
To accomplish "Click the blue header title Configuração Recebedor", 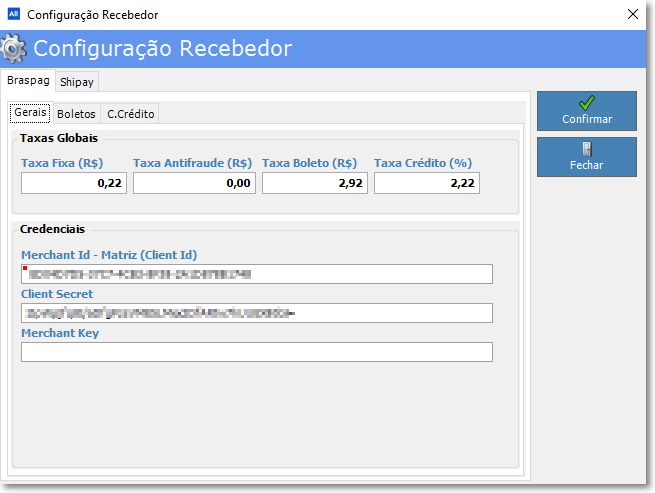I will [x=163, y=48].
